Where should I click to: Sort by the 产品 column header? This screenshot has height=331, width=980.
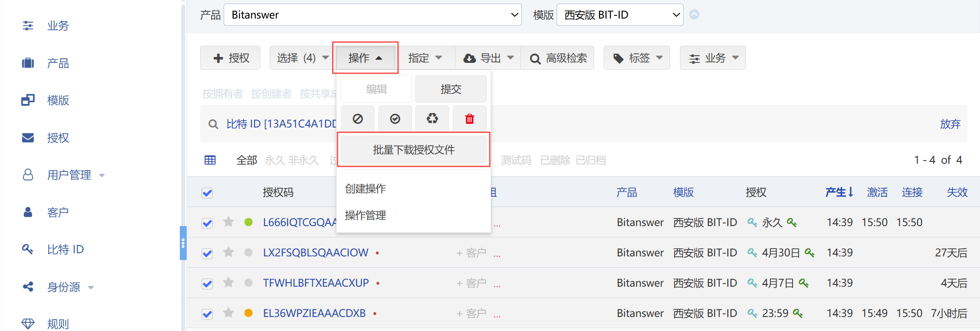627,192
